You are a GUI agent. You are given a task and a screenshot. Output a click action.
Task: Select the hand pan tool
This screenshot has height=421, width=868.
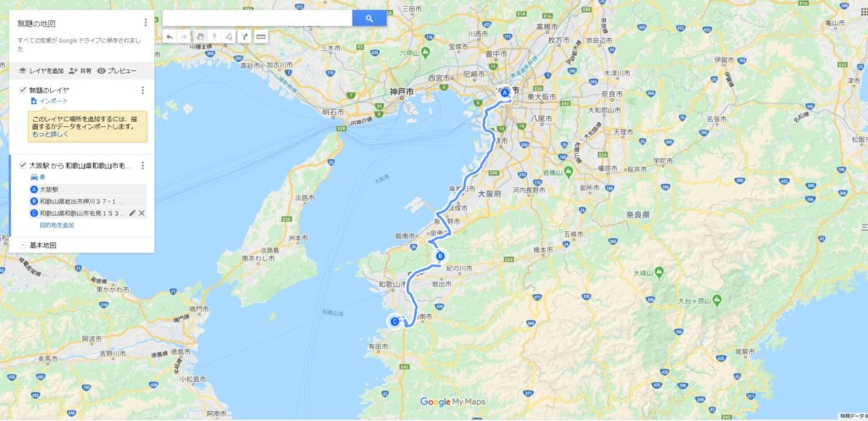[x=200, y=36]
